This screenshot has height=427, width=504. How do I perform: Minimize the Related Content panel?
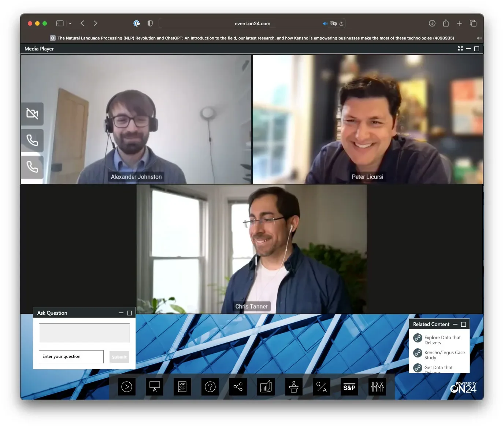coord(455,324)
